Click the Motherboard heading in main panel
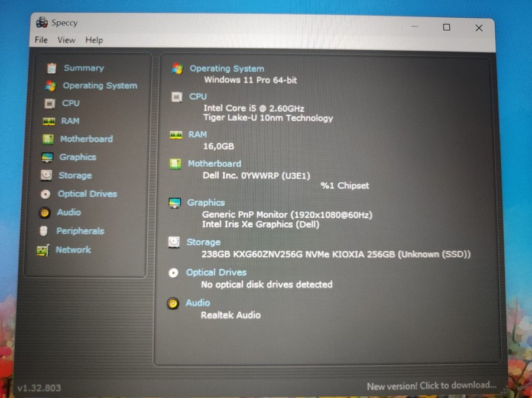This screenshot has height=398, width=532. 214,164
